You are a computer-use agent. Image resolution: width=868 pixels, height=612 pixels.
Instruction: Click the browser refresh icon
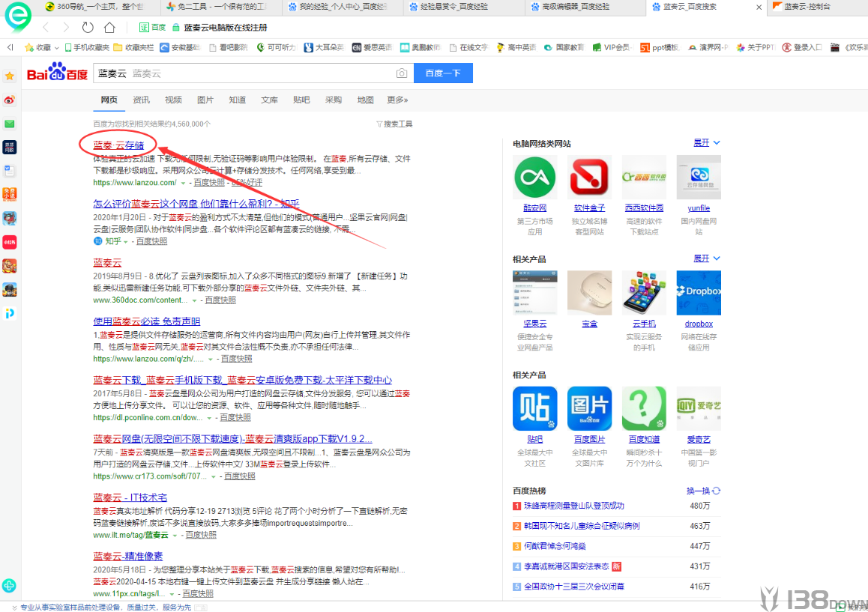point(88,27)
